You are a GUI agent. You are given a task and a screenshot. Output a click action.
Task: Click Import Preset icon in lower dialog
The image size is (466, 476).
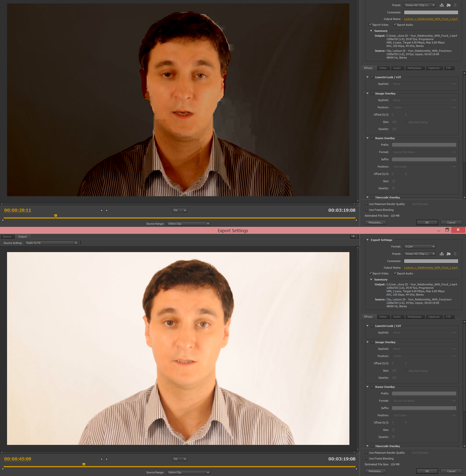pyautogui.click(x=448, y=254)
